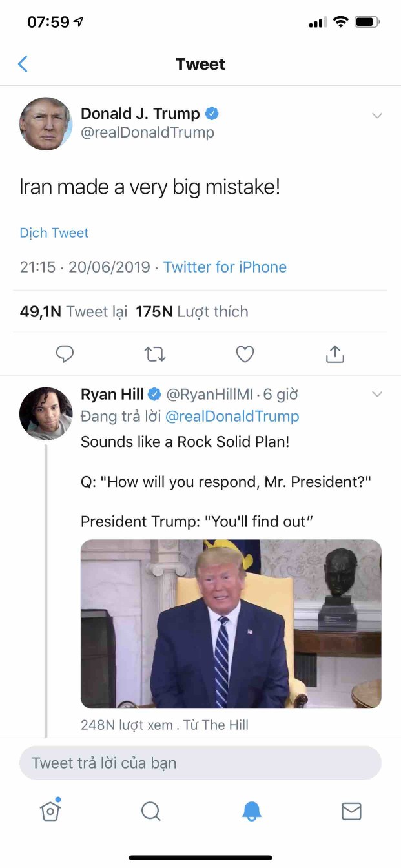Viewport: 401px width, 868px height.
Task: Like the tweet with the heart icon
Action: click(245, 354)
